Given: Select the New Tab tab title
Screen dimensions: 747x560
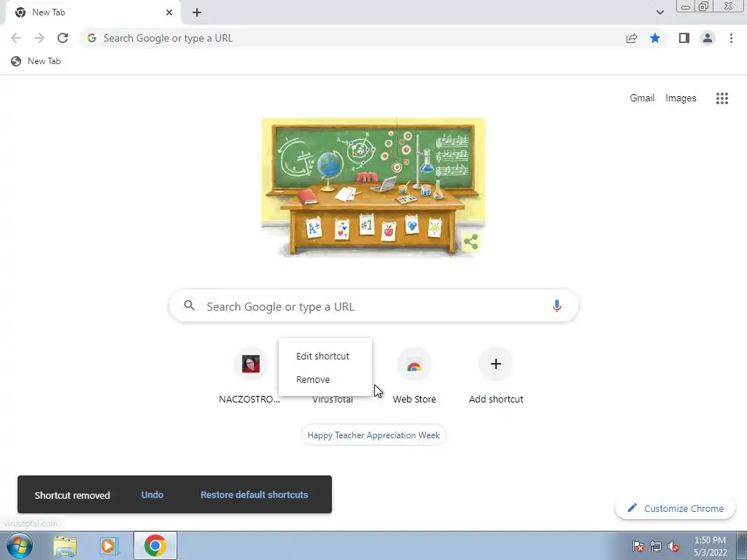Looking at the screenshot, I should pos(49,12).
